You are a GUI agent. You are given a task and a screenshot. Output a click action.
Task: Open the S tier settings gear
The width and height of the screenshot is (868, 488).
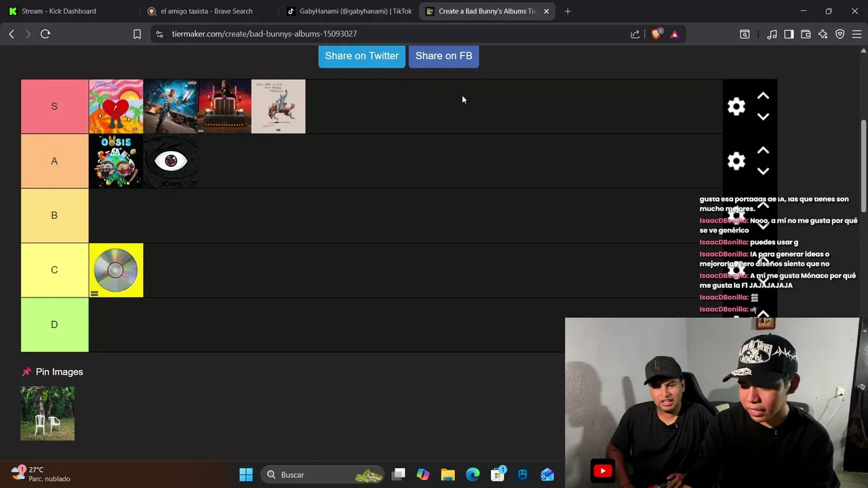point(736,106)
